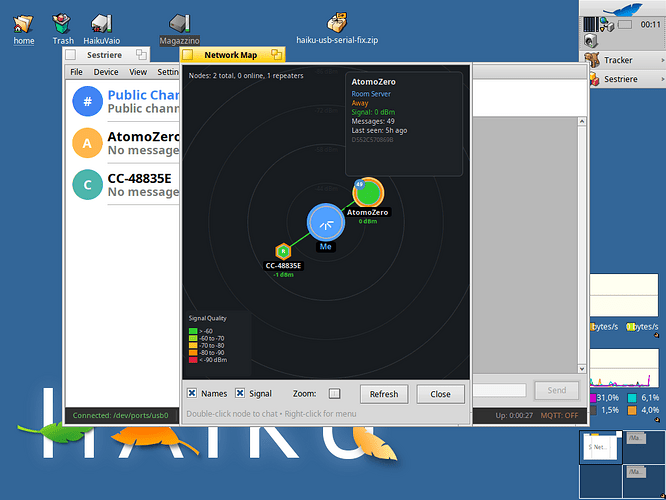Click the blue Me node on map
666x500 pixels.
coord(326,223)
